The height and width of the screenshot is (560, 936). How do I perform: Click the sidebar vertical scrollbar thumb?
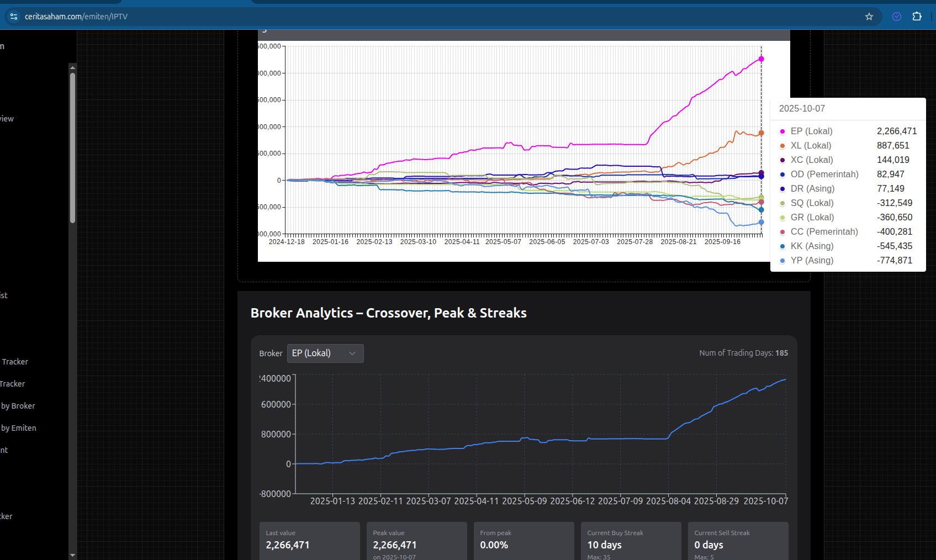[72, 148]
